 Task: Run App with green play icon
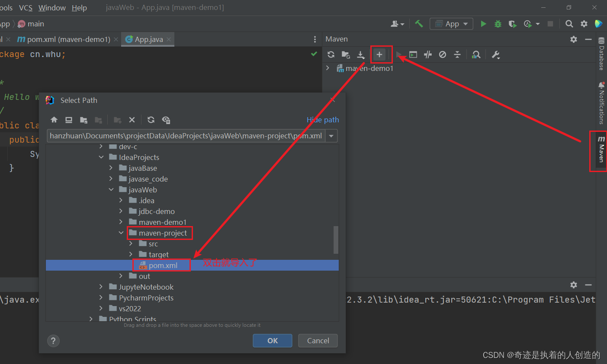484,24
